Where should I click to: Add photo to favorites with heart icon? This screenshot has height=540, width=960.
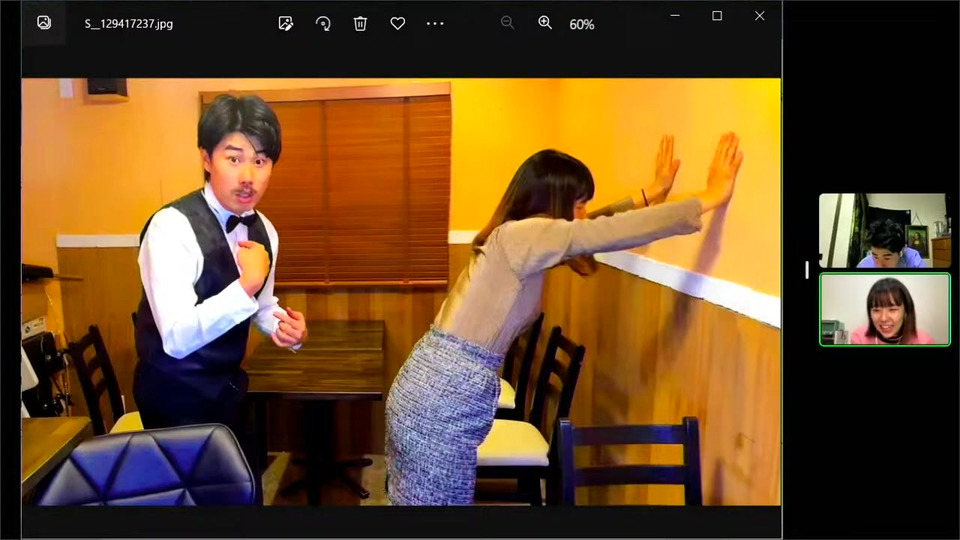point(398,23)
